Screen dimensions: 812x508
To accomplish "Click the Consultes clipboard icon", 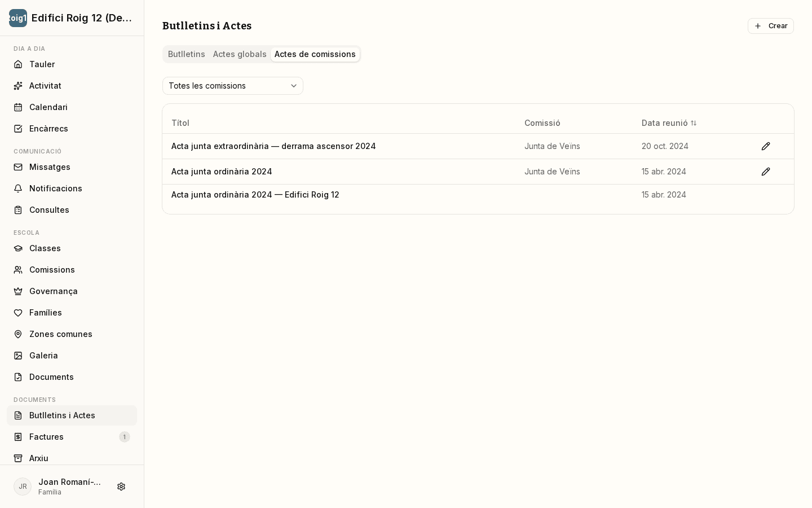I will point(18,210).
